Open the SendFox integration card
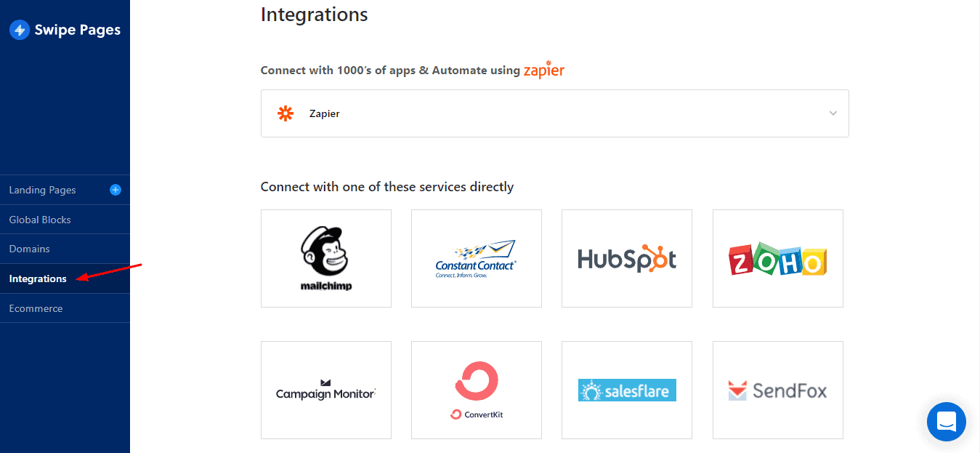 [x=777, y=390]
